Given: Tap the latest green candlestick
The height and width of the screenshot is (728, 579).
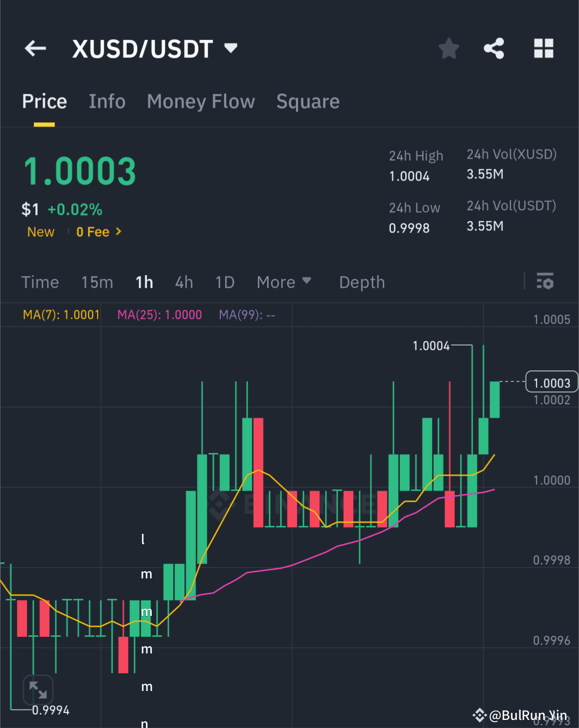Looking at the screenshot, I should tap(494, 399).
